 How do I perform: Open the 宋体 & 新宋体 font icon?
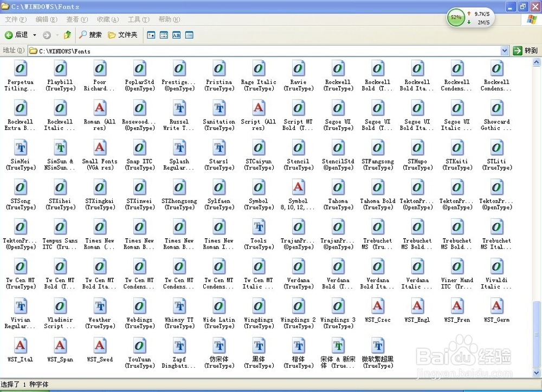point(338,346)
